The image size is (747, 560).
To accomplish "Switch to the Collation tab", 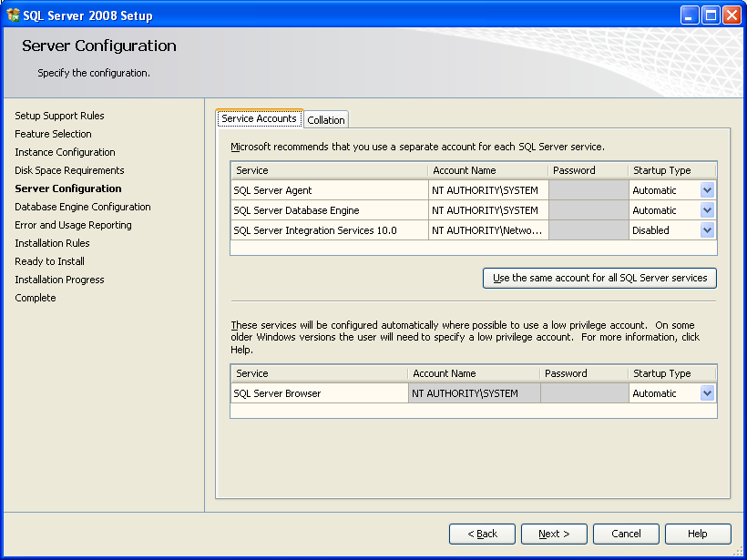I will point(326,120).
